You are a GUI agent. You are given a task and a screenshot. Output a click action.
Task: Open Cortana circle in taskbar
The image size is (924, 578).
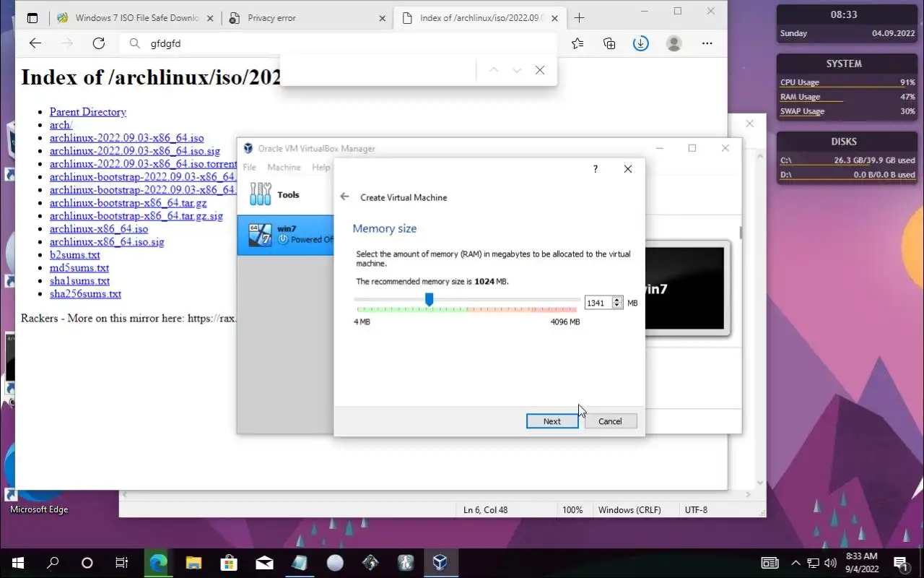pyautogui.click(x=87, y=563)
